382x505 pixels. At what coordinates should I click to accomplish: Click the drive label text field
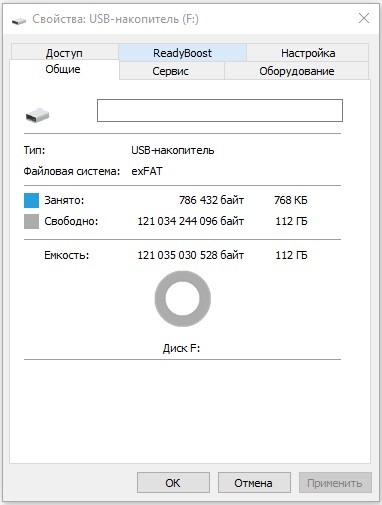[x=220, y=110]
